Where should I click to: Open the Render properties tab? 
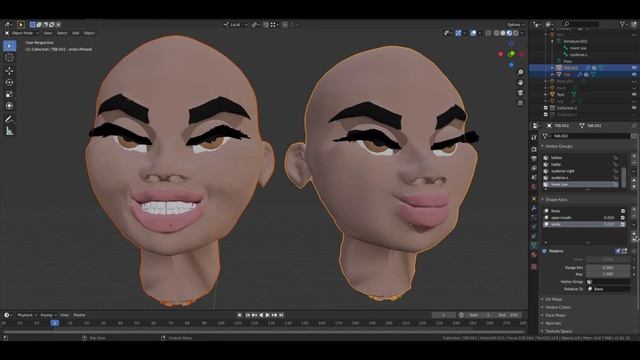534,149
